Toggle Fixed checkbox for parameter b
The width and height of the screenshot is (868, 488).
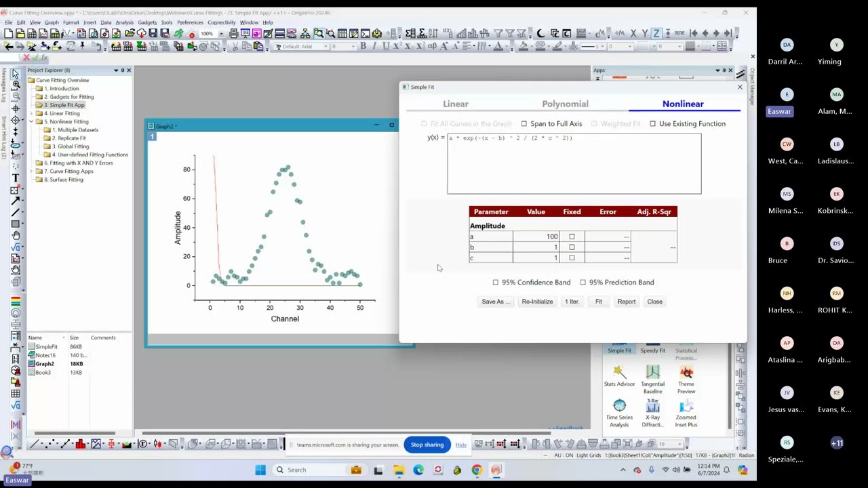point(572,247)
